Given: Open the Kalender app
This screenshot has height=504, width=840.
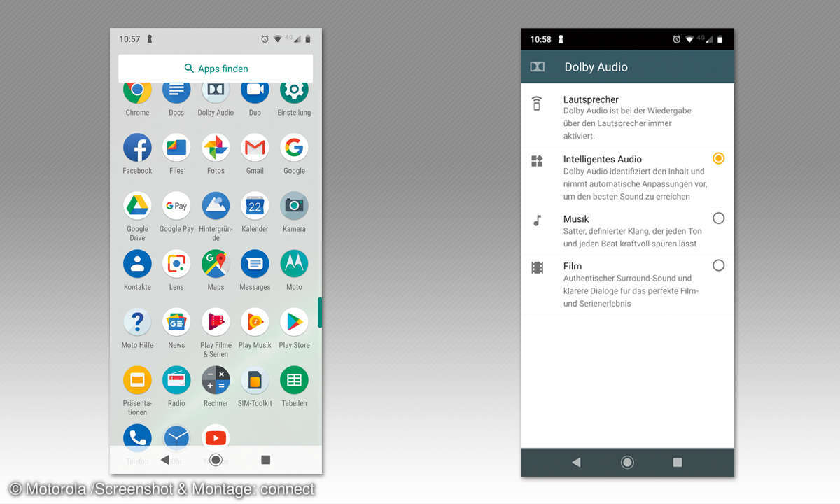Looking at the screenshot, I should 255,206.
